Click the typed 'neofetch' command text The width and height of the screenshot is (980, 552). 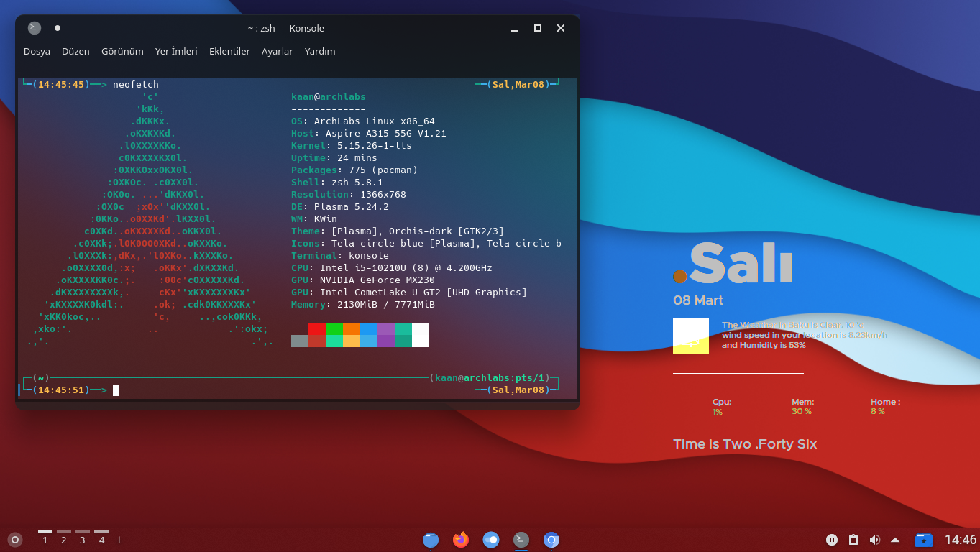(136, 85)
